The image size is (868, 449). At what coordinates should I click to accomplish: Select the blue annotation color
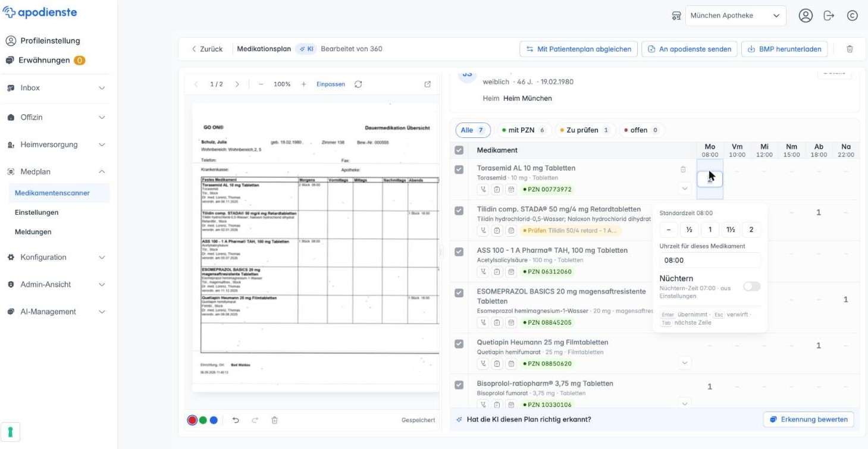[x=214, y=420]
